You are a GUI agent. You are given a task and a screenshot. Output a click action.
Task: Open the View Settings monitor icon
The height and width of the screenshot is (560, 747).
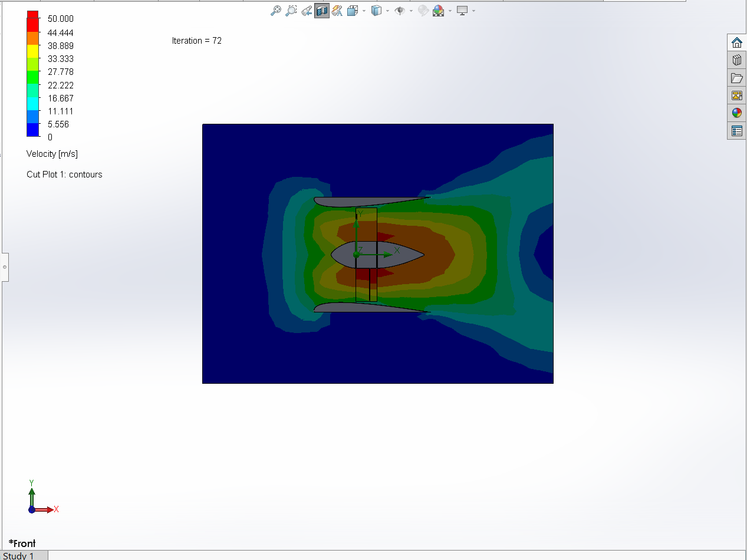(x=462, y=11)
